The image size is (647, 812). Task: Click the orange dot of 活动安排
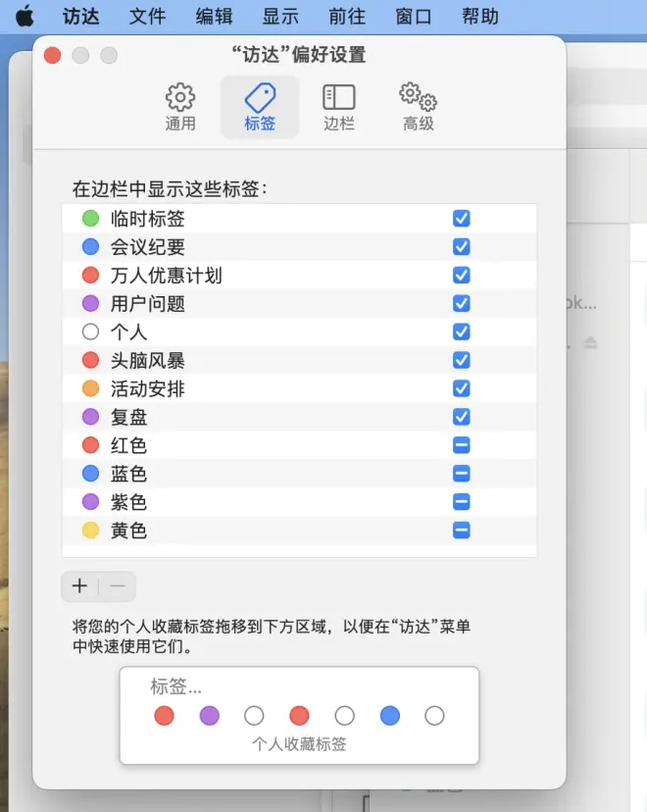[x=90, y=388]
